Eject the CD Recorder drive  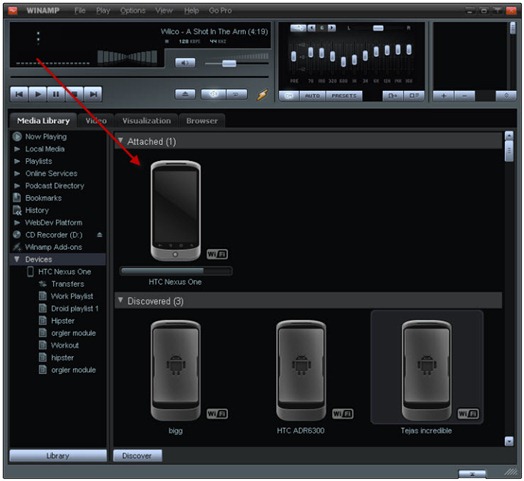click(100, 235)
